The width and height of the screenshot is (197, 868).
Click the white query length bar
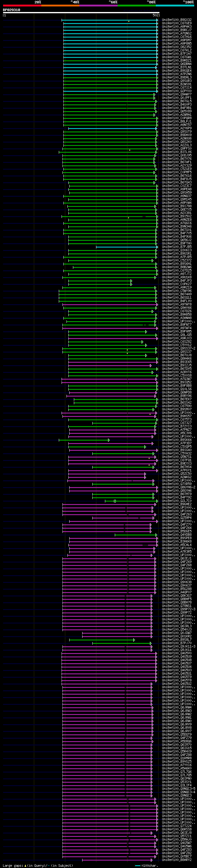(x=81, y=13)
